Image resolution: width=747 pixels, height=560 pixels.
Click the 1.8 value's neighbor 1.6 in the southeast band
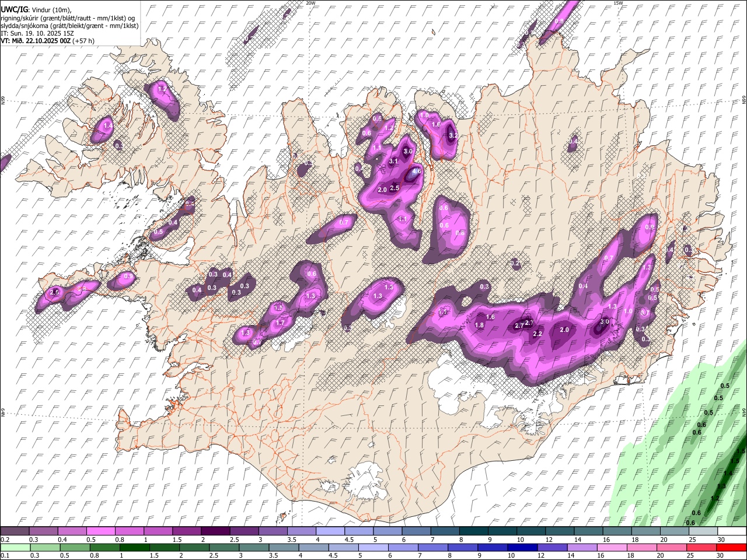[x=490, y=317]
